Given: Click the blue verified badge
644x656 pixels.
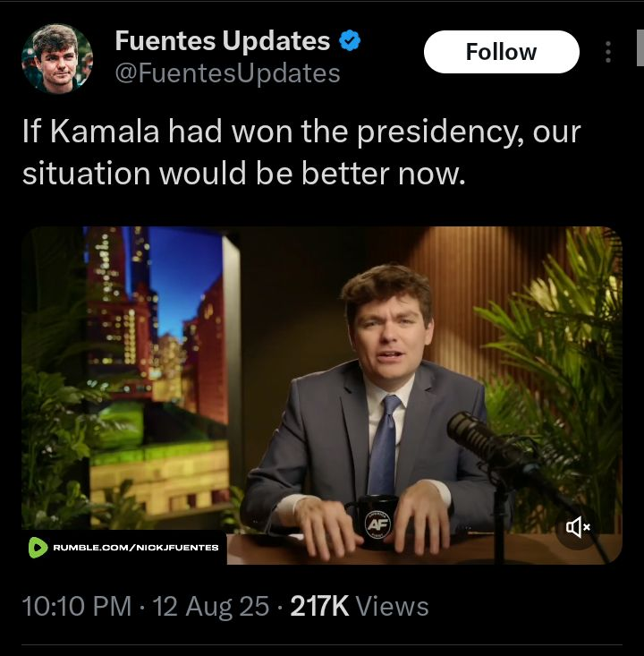Looking at the screenshot, I should (x=350, y=41).
